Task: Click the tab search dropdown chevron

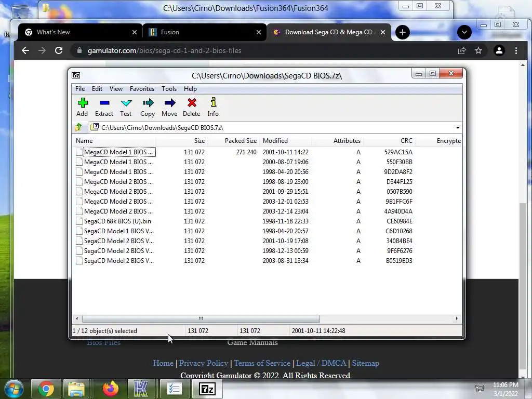Action: (x=464, y=32)
